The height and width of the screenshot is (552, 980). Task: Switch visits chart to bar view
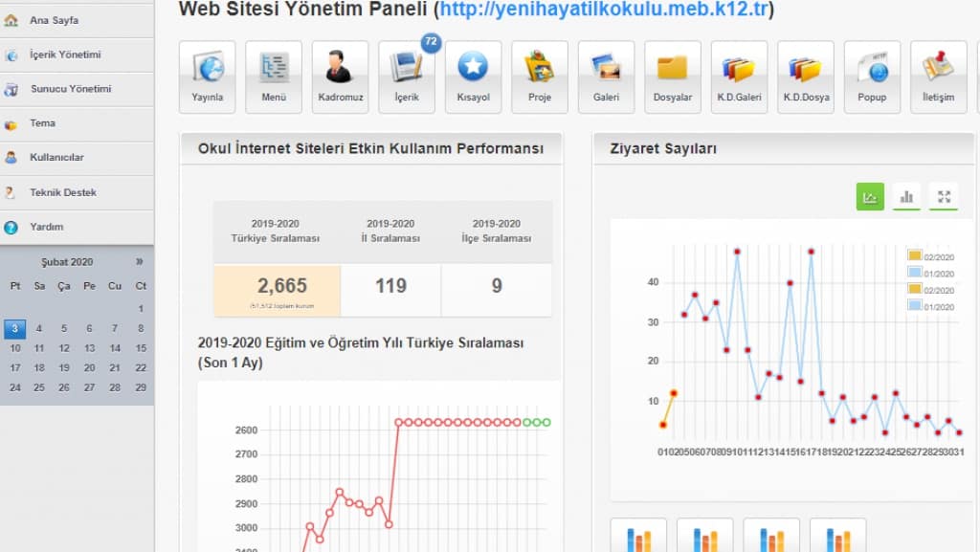[906, 197]
